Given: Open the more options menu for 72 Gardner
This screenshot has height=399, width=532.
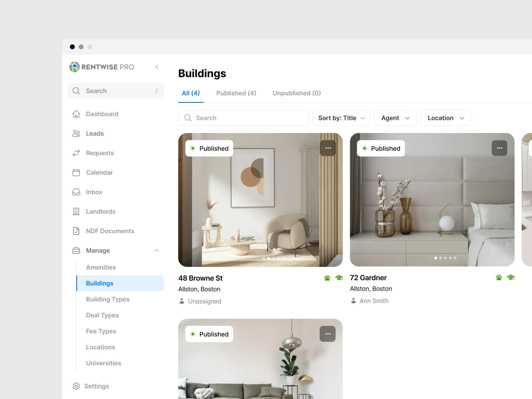Looking at the screenshot, I should click(500, 148).
